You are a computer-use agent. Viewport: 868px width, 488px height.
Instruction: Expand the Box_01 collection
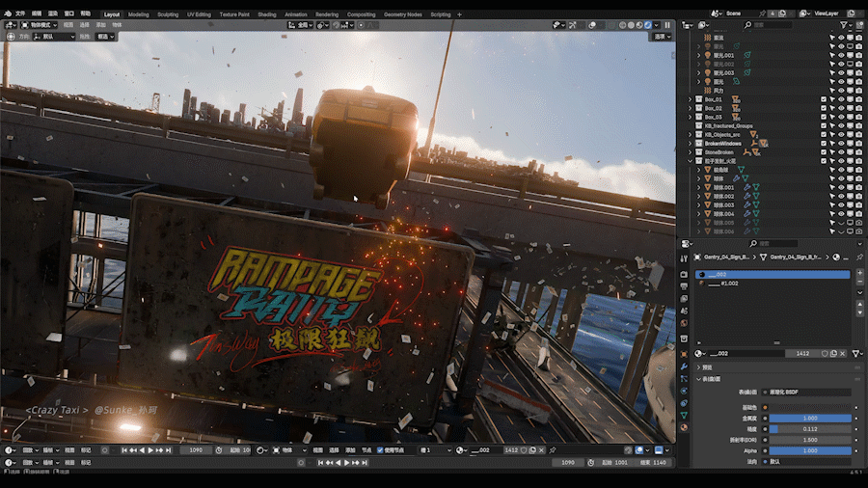(x=691, y=99)
